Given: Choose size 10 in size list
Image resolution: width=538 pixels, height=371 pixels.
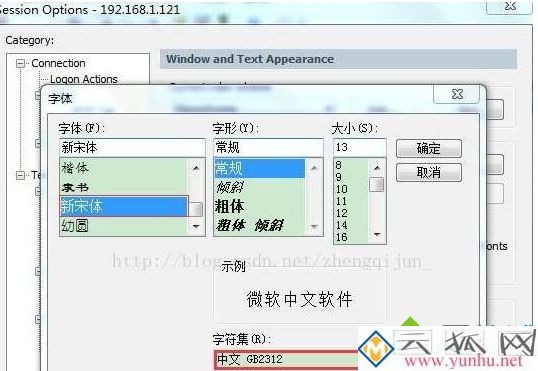Looking at the screenshot, I should click(x=350, y=189).
